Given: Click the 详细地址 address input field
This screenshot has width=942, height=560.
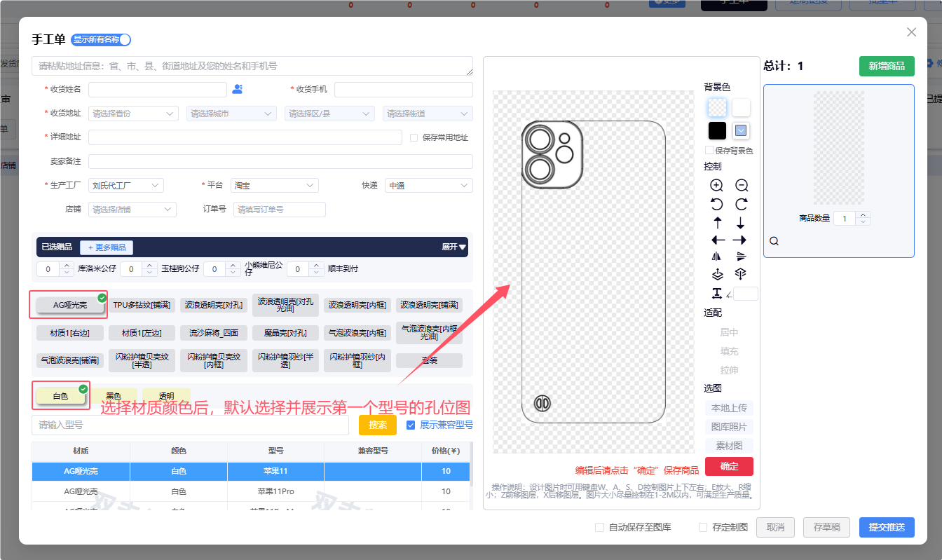Looking at the screenshot, I should click(x=245, y=137).
